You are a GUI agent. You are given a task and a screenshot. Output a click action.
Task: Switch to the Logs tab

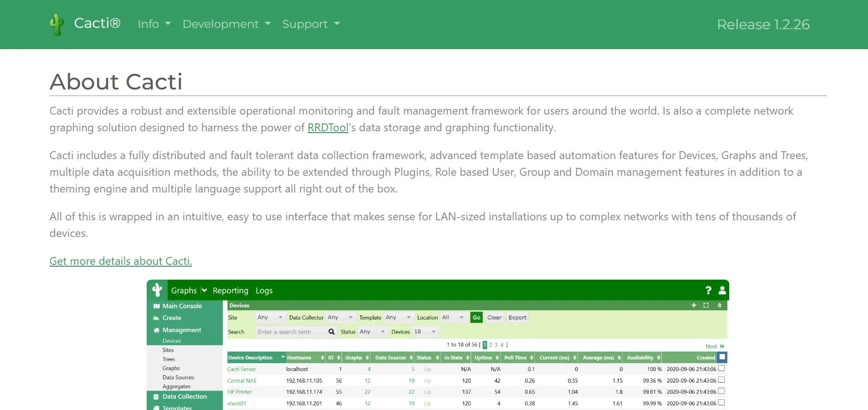click(x=264, y=290)
